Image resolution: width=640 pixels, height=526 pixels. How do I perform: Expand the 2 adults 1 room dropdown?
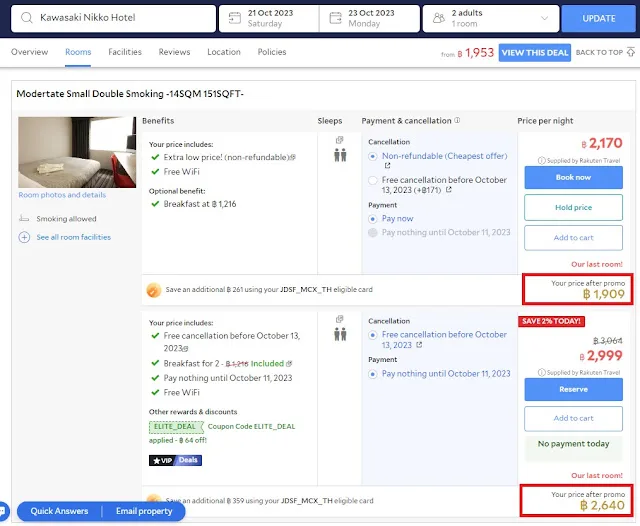[x=544, y=18]
